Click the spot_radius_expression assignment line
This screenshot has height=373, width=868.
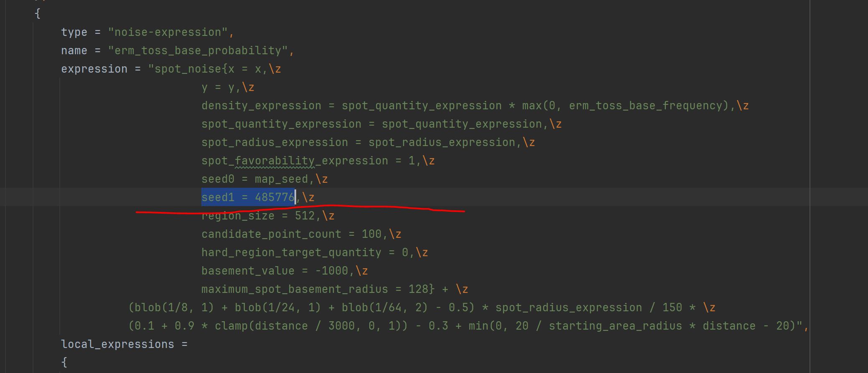tap(368, 142)
